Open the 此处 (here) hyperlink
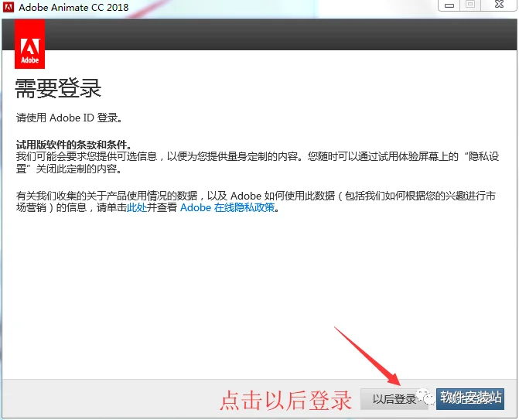519x420 pixels. point(137,207)
